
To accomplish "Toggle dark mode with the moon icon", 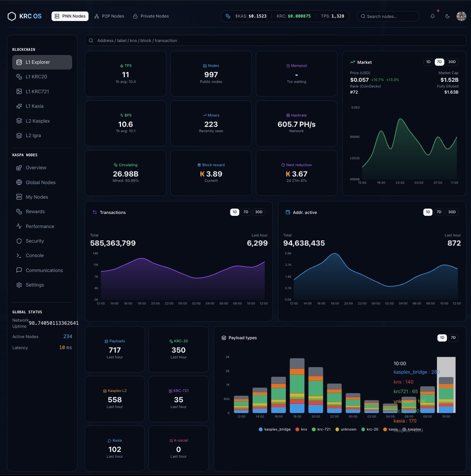I will pos(447,16).
